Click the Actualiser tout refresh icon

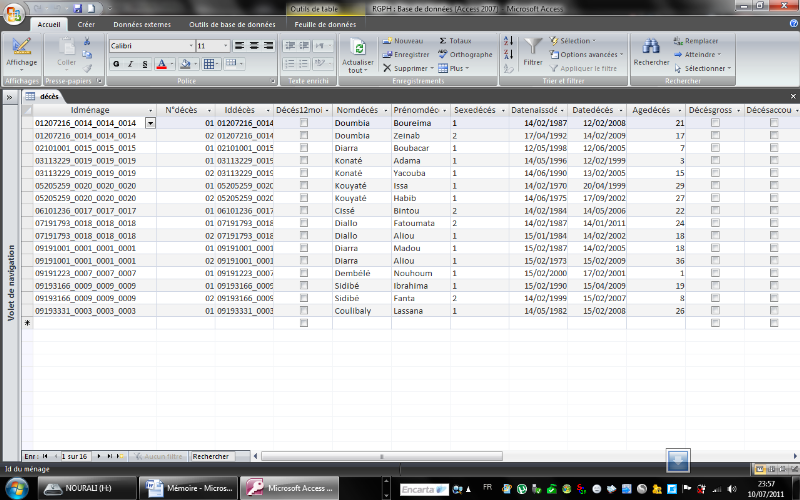(x=357, y=49)
